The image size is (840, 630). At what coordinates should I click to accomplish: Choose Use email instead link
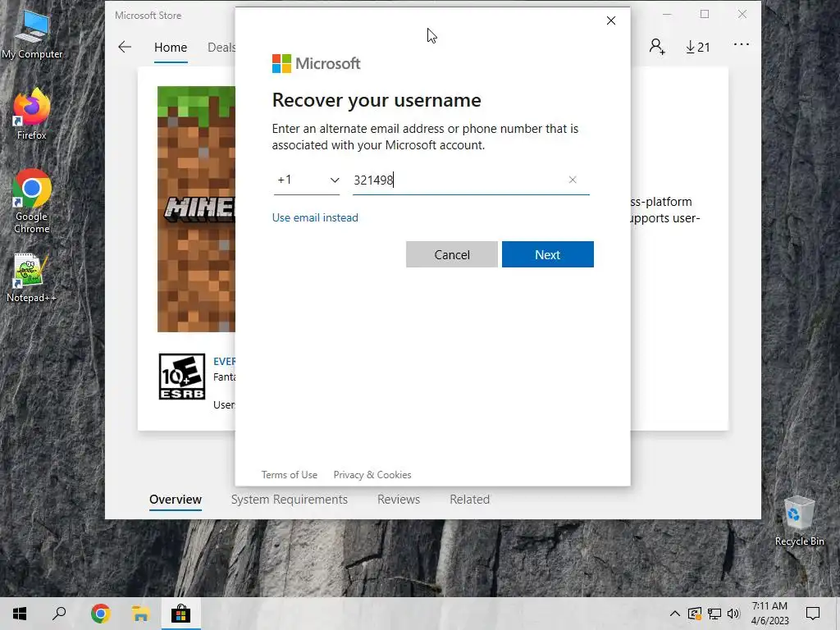(315, 217)
